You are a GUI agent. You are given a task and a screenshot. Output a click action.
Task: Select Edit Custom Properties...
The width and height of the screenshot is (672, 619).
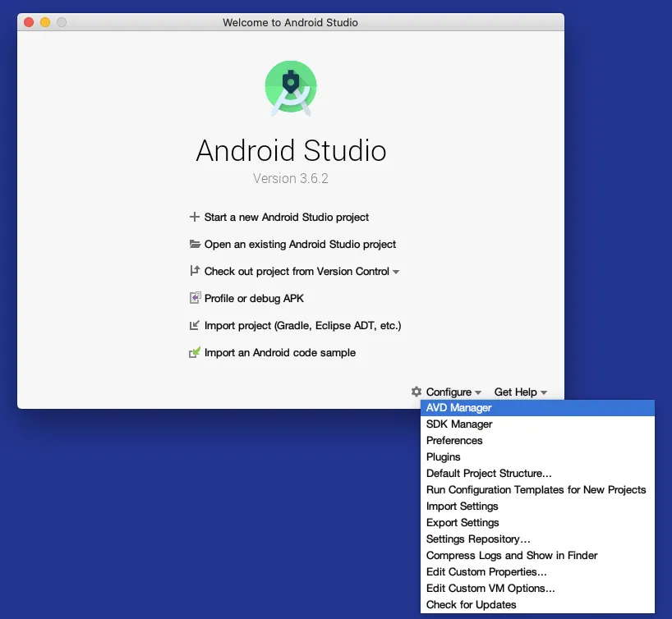click(537, 572)
